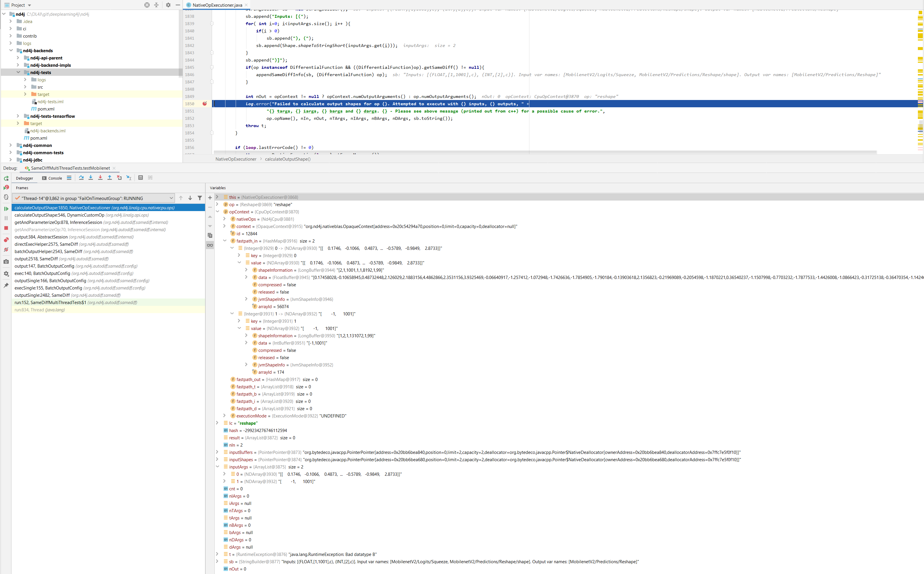Open debugger settings gear icon
The image size is (924, 574).
point(6,274)
